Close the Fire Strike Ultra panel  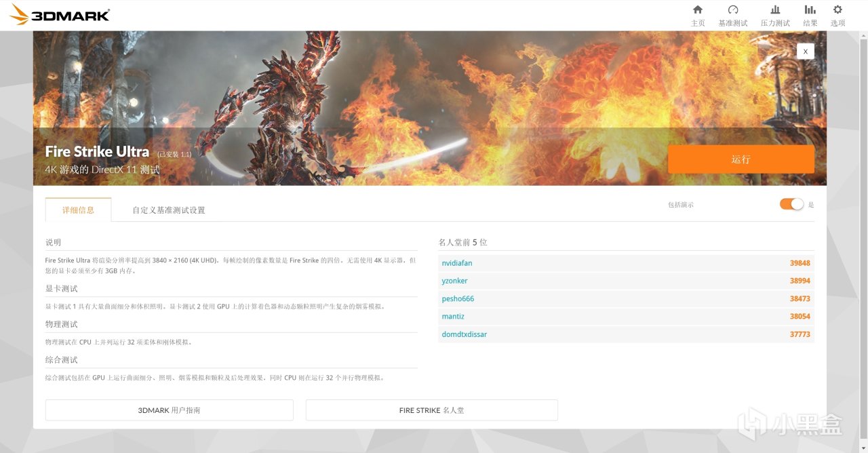(805, 51)
